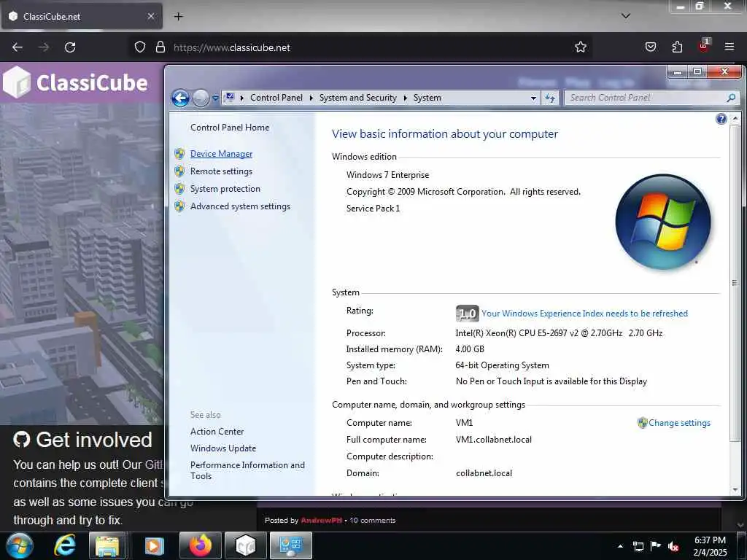747x560 pixels.
Task: Click the Control Panel forward navigation button
Action: click(201, 98)
